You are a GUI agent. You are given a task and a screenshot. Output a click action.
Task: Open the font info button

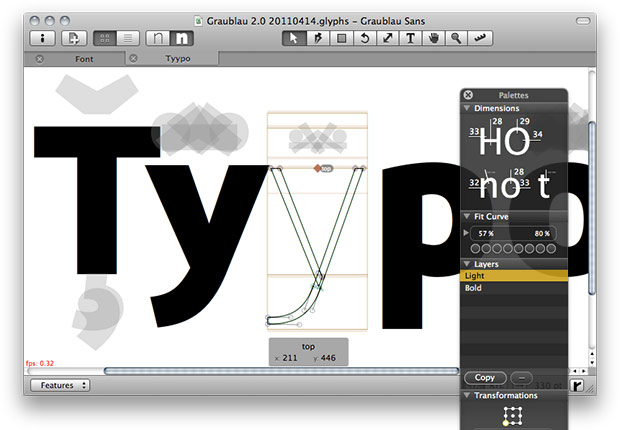[x=42, y=38]
